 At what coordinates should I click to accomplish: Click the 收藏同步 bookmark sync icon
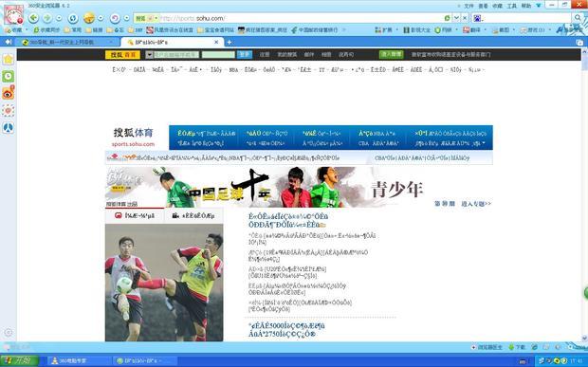click(46, 29)
